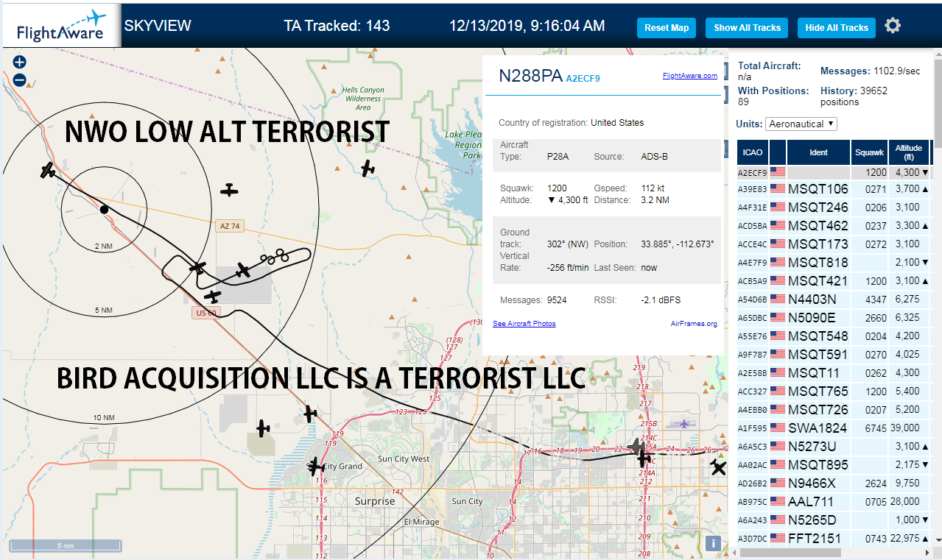The height and width of the screenshot is (560, 942).
Task: Select the MSQT106 aircraft row
Action: [834, 189]
